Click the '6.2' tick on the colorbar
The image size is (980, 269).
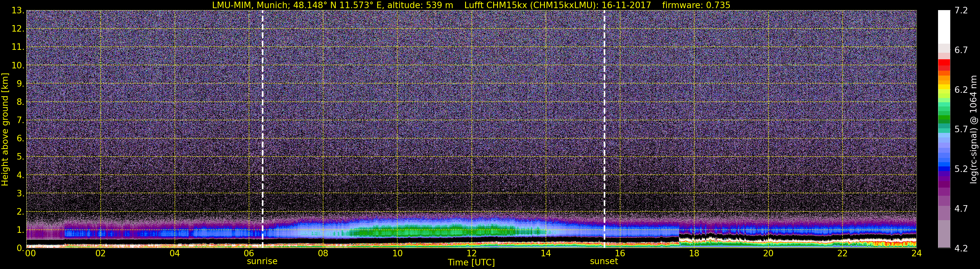[961, 90]
